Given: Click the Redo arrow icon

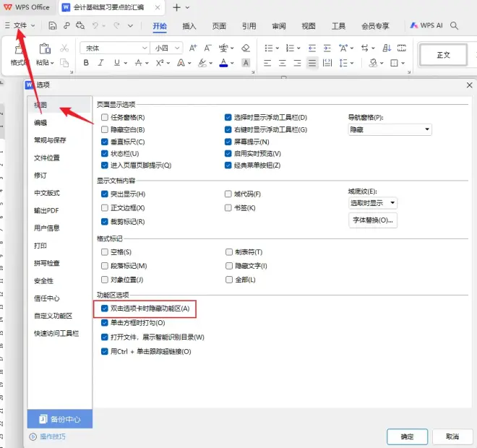Looking at the screenshot, I should pyautogui.click(x=116, y=26).
